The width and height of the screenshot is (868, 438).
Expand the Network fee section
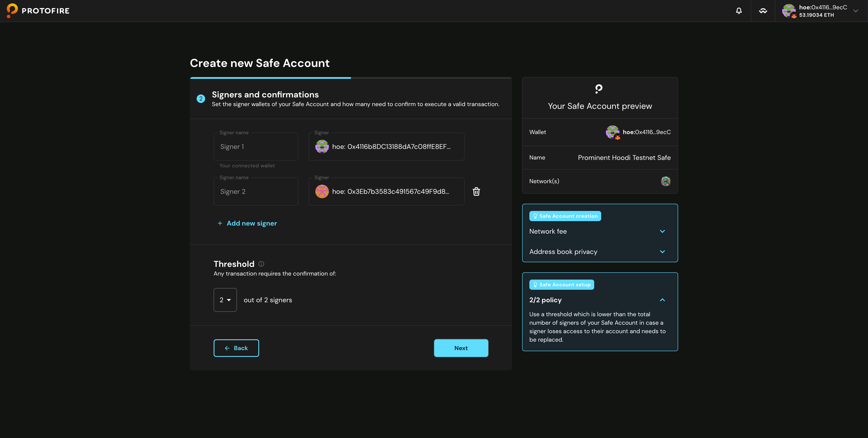point(662,231)
